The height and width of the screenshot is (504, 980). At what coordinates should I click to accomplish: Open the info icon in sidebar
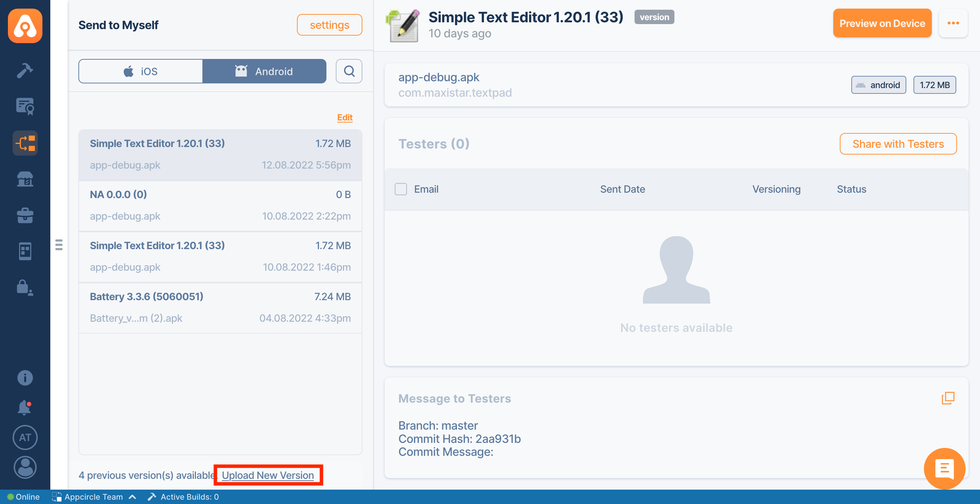(x=25, y=378)
